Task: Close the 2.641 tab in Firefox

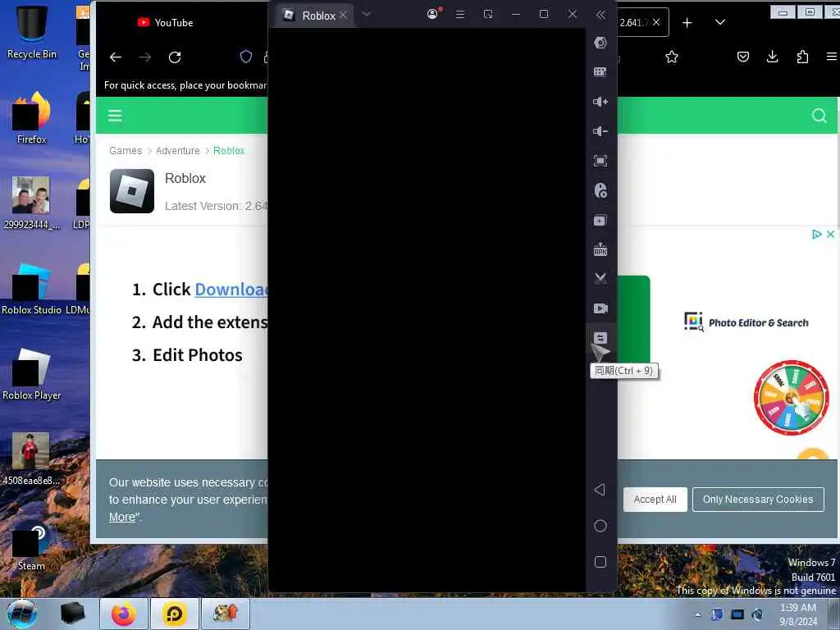Action: (x=656, y=22)
